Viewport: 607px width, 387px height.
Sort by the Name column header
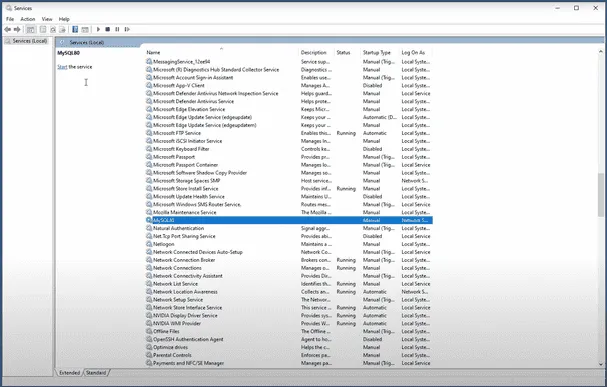point(221,52)
